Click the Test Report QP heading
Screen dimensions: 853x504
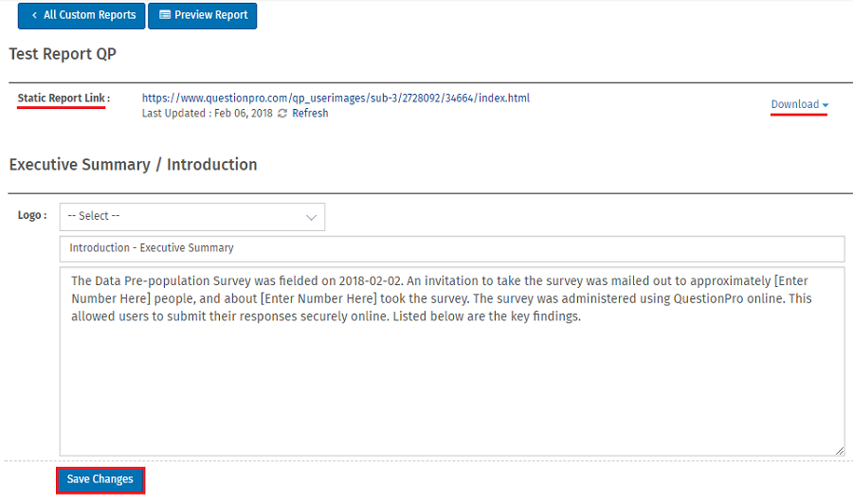tap(63, 54)
